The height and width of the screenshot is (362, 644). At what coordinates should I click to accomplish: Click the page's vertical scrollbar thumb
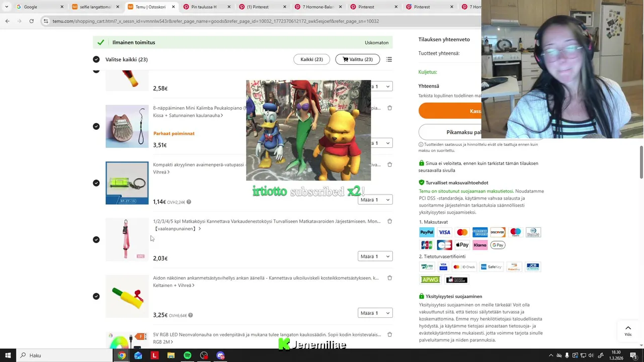tap(641, 162)
